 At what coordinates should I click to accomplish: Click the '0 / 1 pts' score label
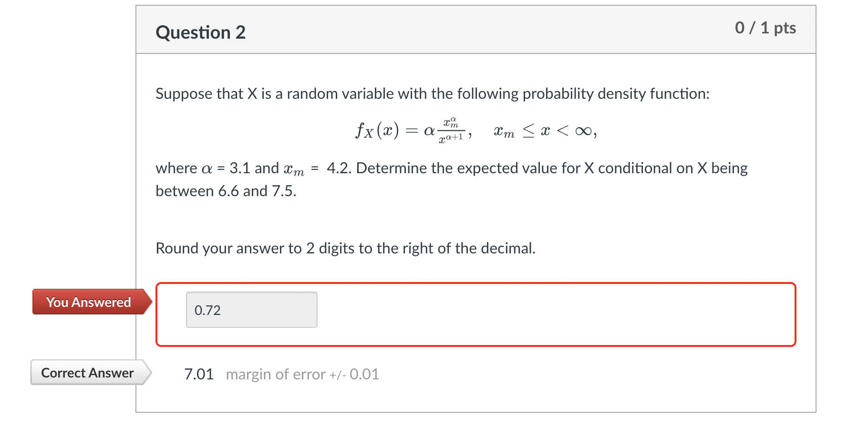[765, 28]
